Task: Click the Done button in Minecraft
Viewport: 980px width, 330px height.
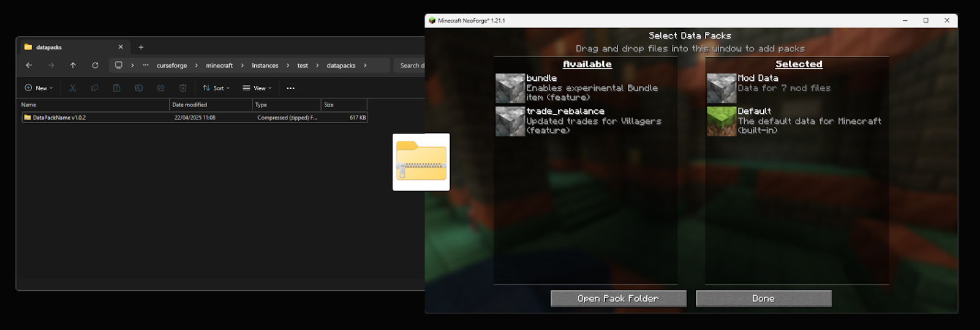Action: (x=764, y=299)
